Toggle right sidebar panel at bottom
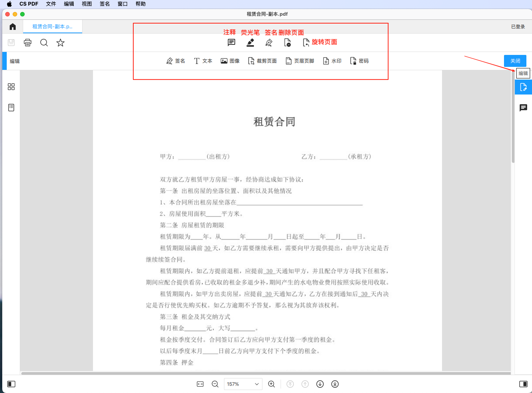This screenshot has height=393, width=532. [523, 384]
